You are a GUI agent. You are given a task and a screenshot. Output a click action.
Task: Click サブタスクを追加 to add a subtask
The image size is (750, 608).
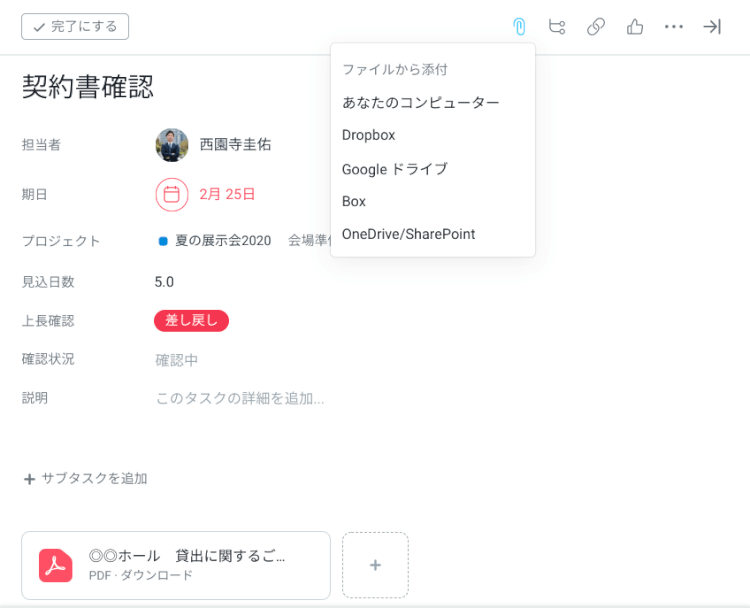86,479
